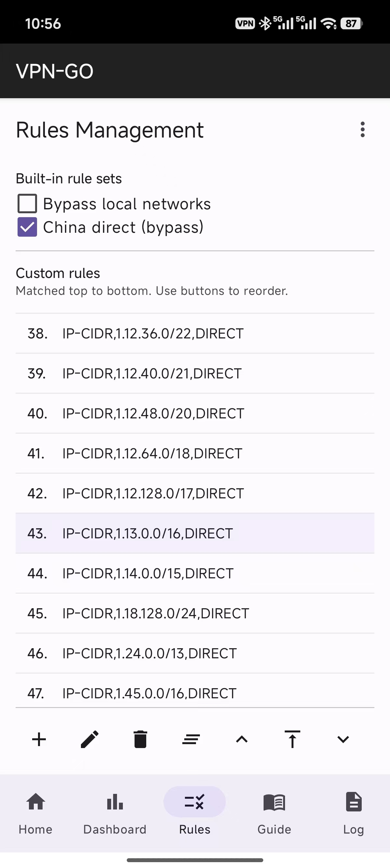This screenshot has width=390, height=868.
Task: Enable Bypass local networks
Action: [27, 204]
